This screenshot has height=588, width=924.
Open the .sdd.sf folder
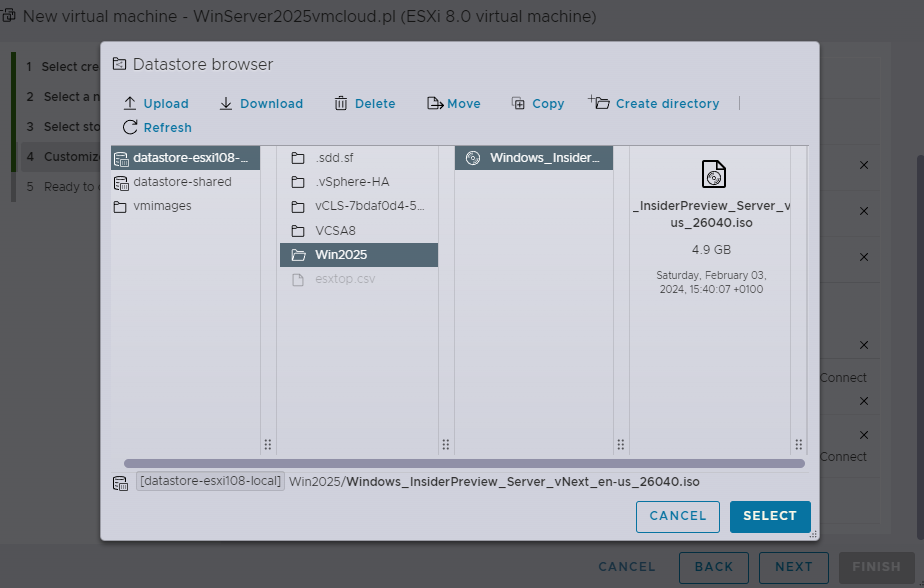click(x=358, y=158)
